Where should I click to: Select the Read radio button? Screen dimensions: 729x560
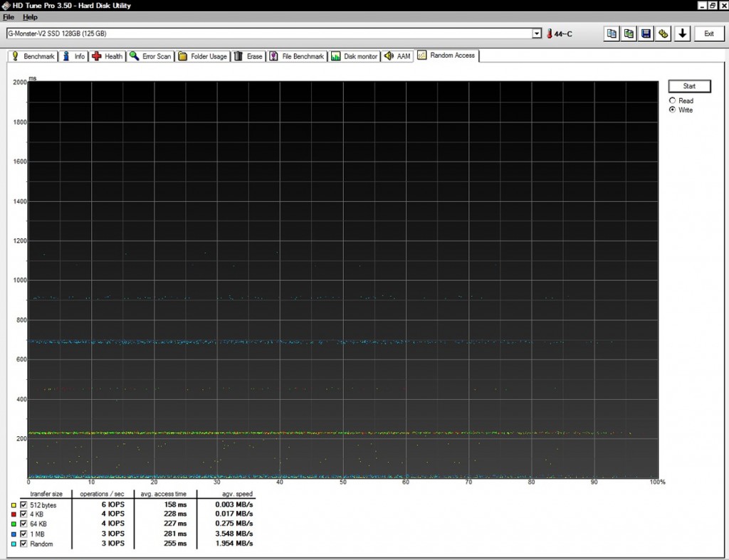(672, 100)
